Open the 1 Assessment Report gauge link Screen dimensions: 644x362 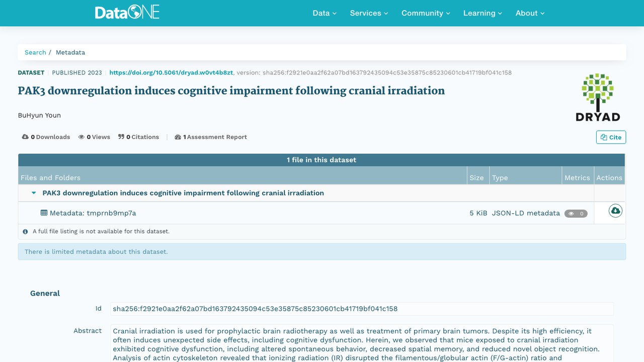211,137
